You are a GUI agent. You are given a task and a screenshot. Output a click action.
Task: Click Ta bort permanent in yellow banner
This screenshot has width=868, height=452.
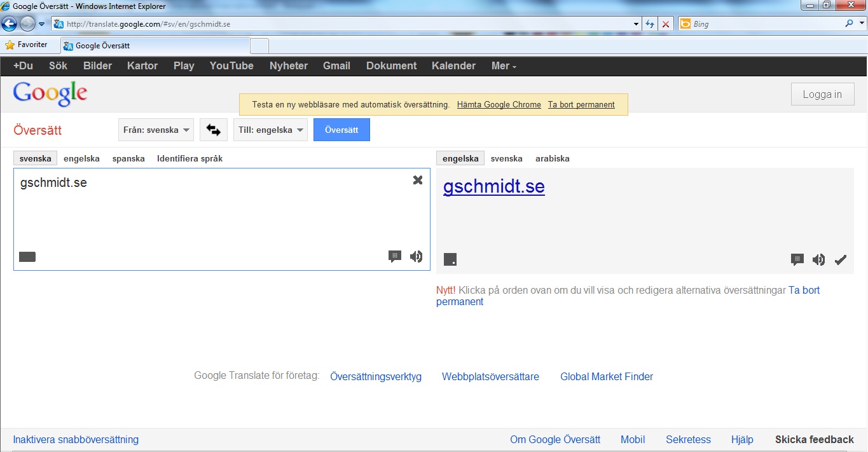(x=581, y=105)
